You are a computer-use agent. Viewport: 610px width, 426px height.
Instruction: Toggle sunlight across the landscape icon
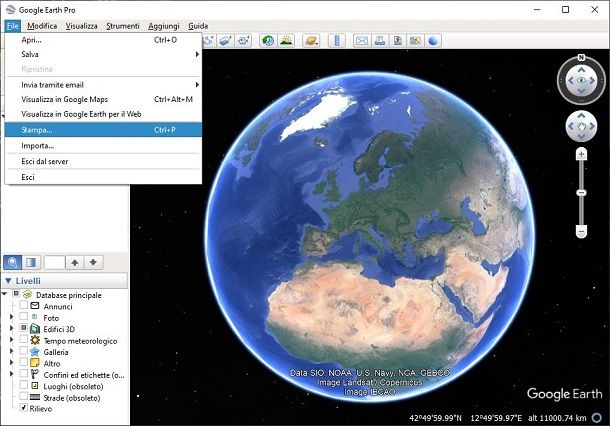click(x=286, y=41)
